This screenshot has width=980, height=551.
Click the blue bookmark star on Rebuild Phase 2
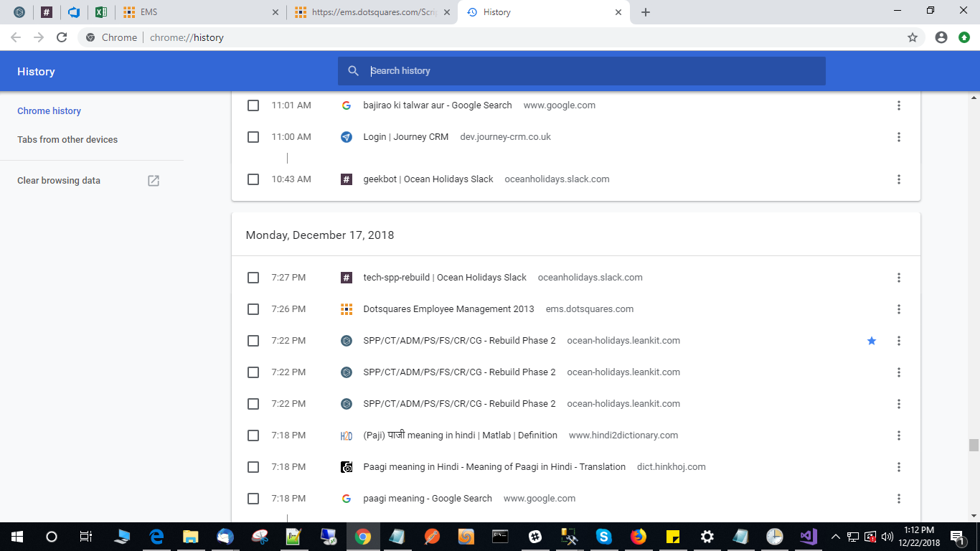872,341
